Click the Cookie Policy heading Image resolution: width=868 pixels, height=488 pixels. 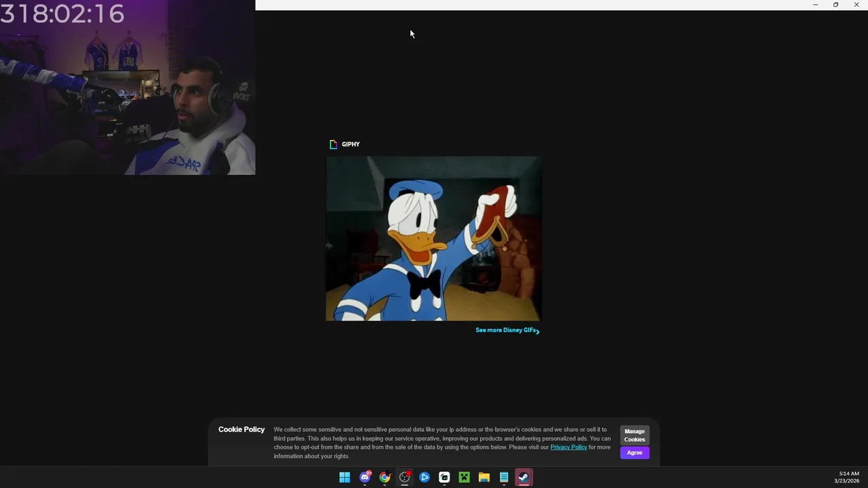click(x=241, y=430)
